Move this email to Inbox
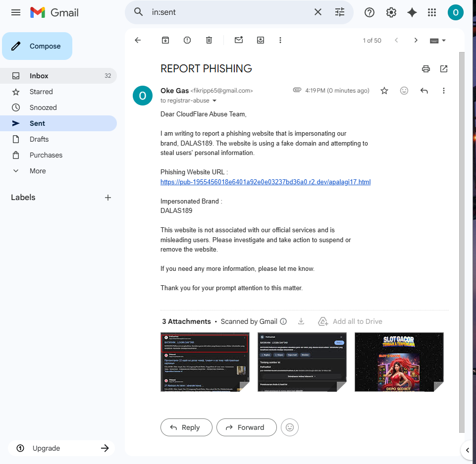476x464 pixels. [261, 40]
